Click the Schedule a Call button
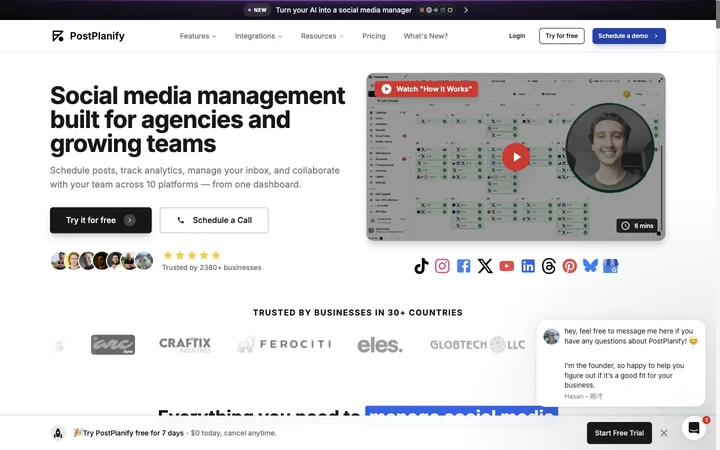 point(214,220)
